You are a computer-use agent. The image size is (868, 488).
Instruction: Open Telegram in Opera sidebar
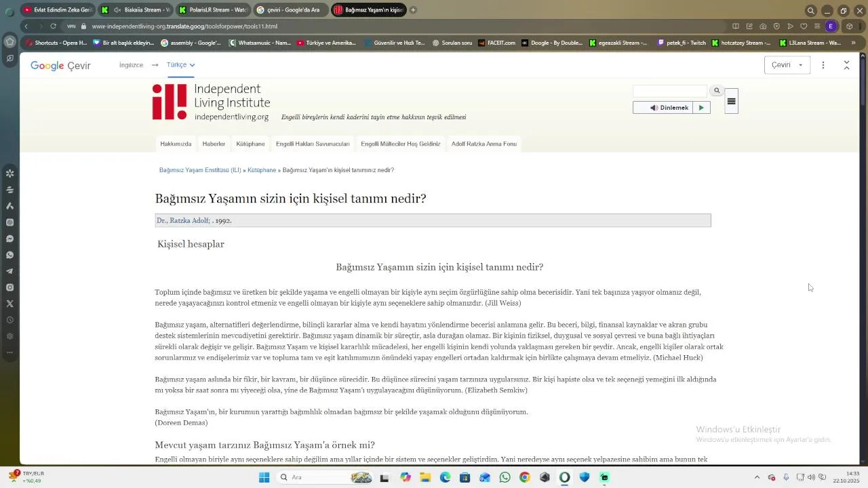click(9, 271)
